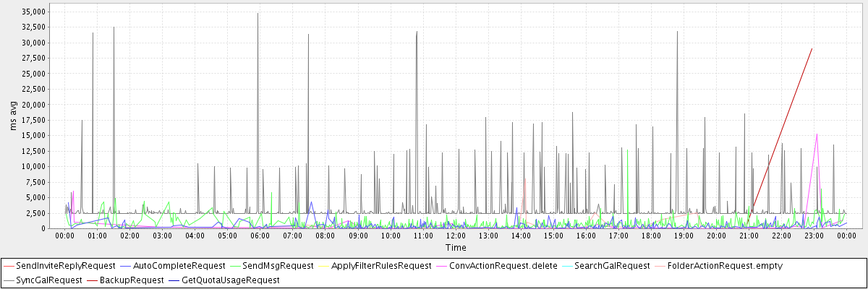Click the magenta spike peak near 23:00
The height and width of the screenshot is (289, 868).
tap(817, 134)
